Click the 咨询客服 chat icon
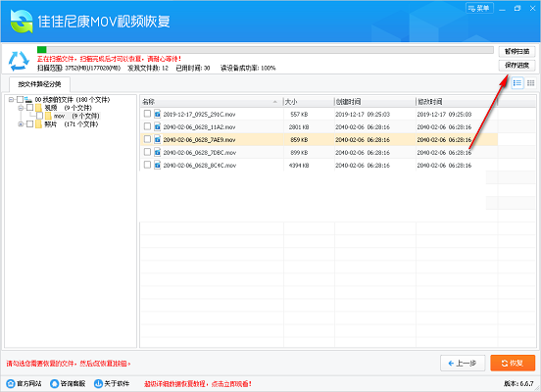Viewport: 541px width, 392px height. tap(55, 383)
